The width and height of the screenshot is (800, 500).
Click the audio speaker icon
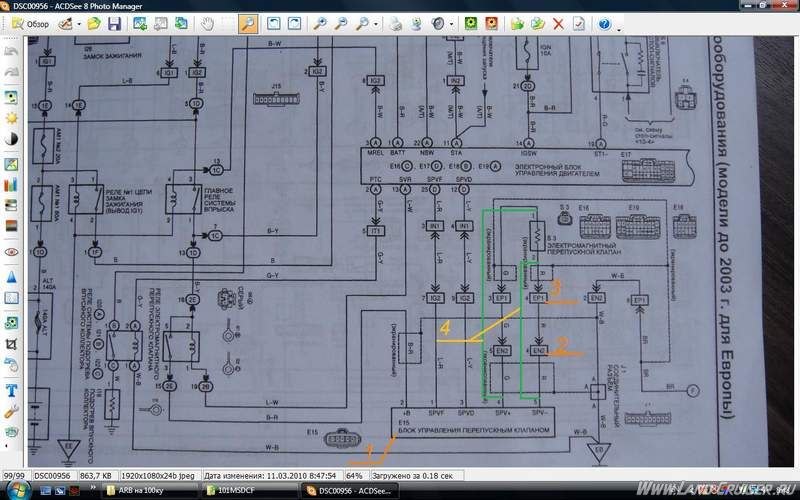tap(437, 24)
